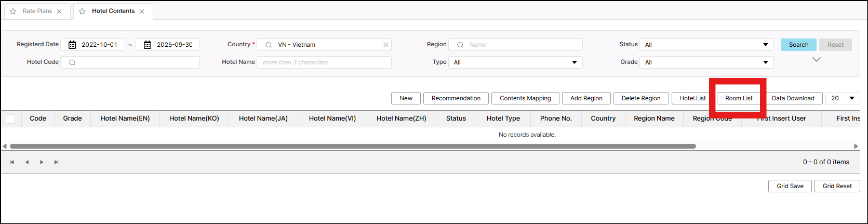Click the Search button
868x224 pixels.
798,45
